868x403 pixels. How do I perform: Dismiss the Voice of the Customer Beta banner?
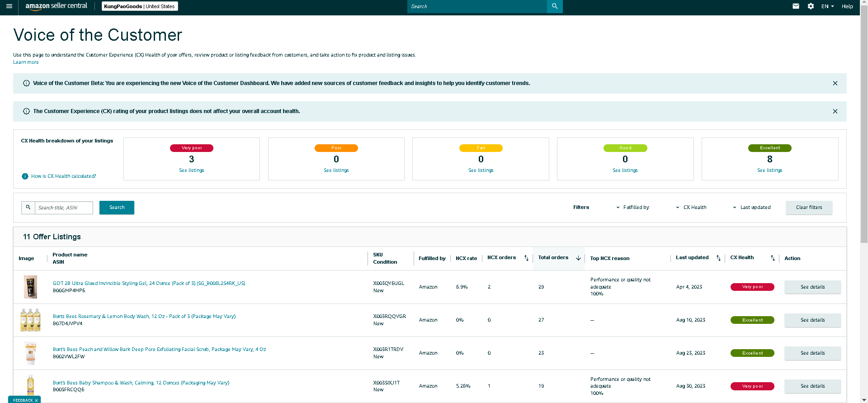point(835,83)
